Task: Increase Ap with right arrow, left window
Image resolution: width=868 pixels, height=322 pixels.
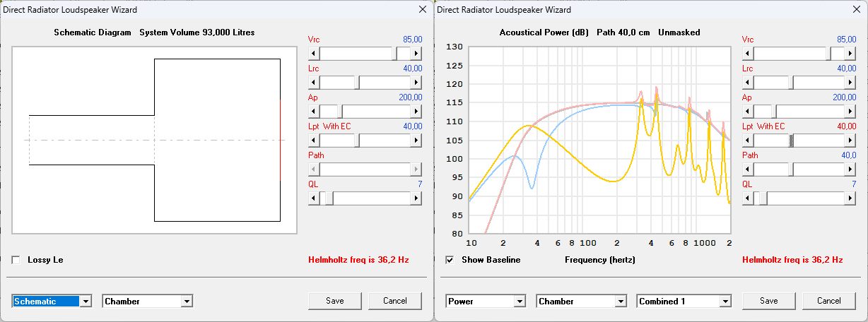Action: coord(416,112)
